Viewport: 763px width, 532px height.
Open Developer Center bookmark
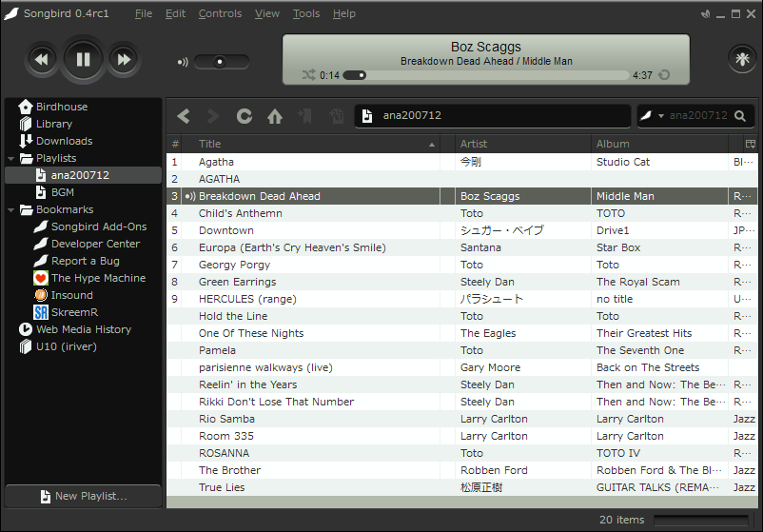pyautogui.click(x=95, y=244)
